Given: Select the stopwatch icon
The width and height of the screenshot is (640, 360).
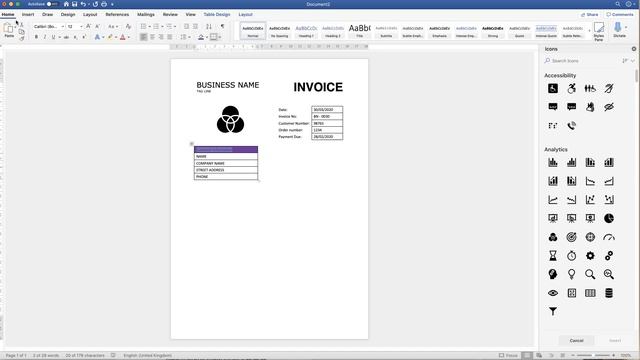Looking at the screenshot, I should [571, 256].
